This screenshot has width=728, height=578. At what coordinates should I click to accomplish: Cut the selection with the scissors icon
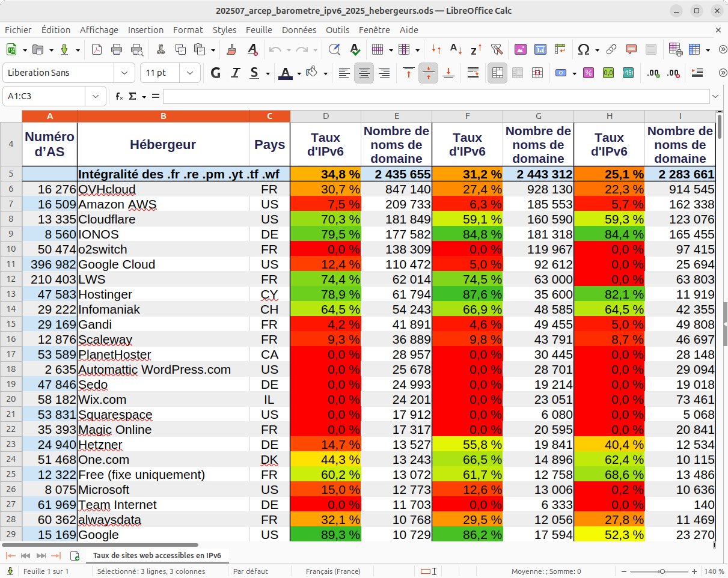click(161, 50)
